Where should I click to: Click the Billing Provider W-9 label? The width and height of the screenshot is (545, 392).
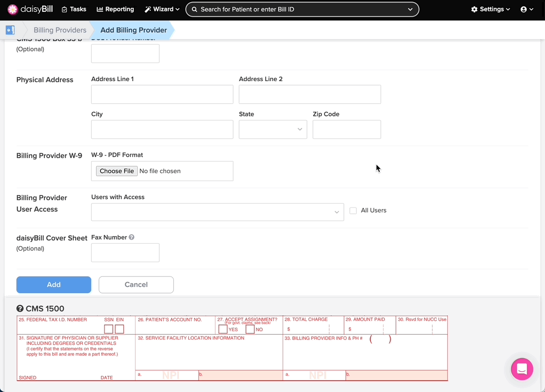(x=49, y=155)
